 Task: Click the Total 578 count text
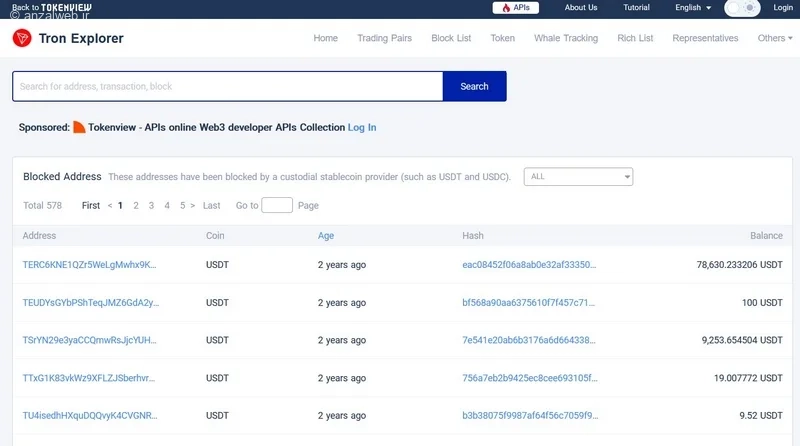42,206
